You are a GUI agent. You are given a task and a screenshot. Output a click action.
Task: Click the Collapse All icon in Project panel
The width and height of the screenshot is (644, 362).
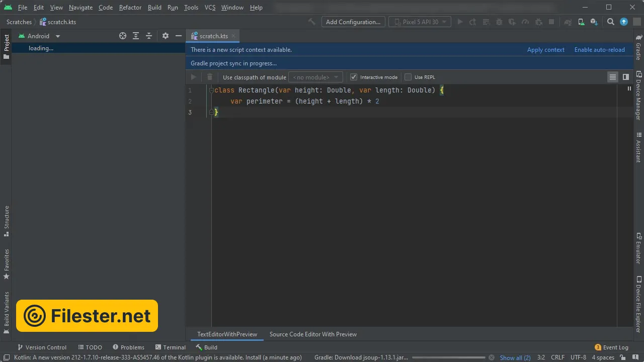click(149, 36)
